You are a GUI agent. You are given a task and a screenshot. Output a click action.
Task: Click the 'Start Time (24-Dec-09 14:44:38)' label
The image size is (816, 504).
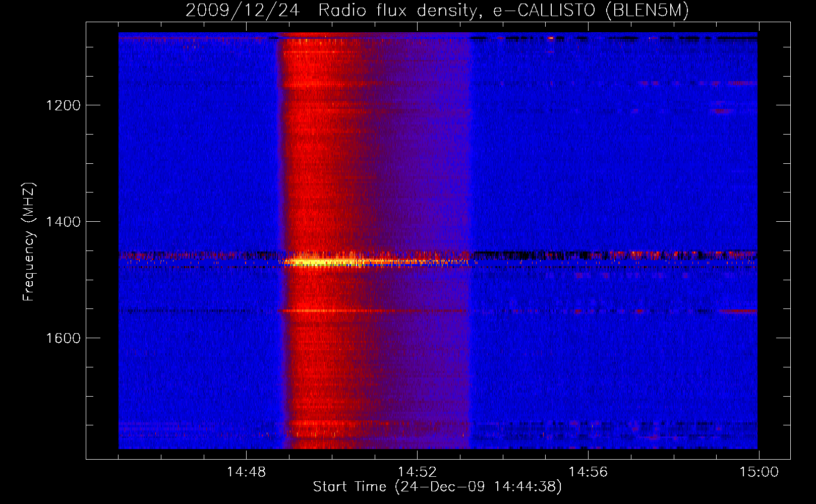[x=437, y=487]
